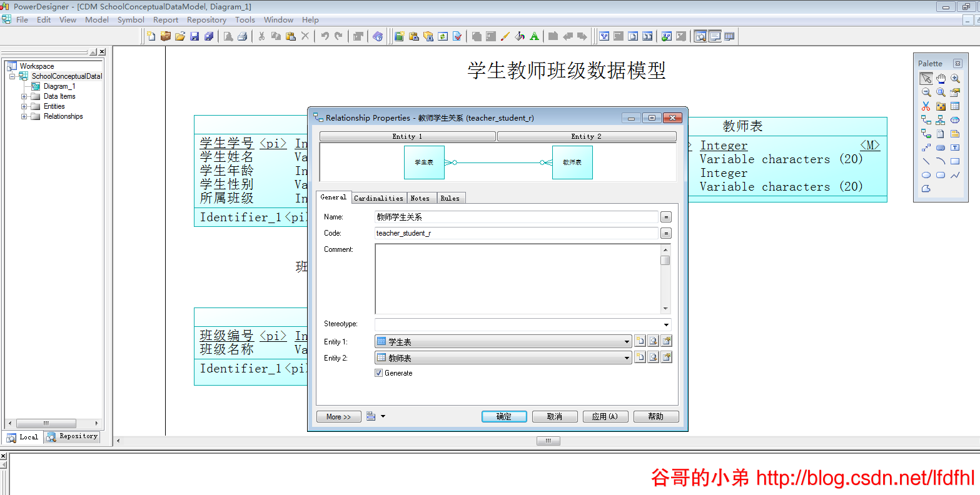Create new entity for Entity 2 field

[640, 357]
